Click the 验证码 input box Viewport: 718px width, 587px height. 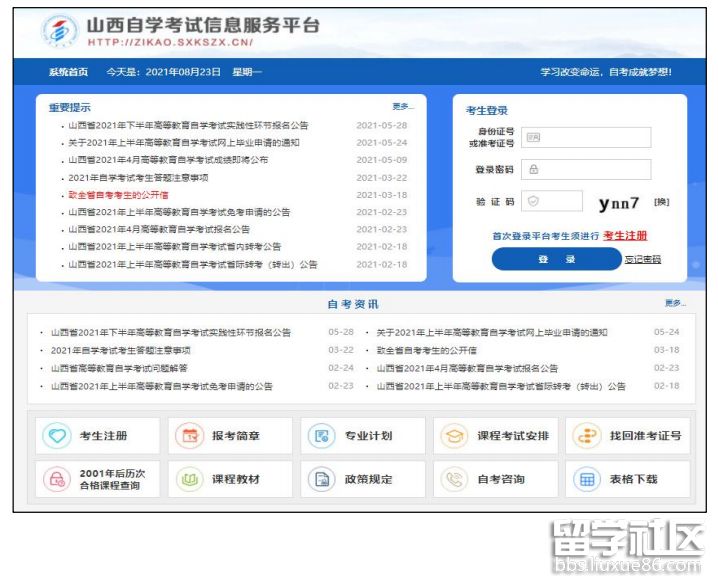[552, 201]
